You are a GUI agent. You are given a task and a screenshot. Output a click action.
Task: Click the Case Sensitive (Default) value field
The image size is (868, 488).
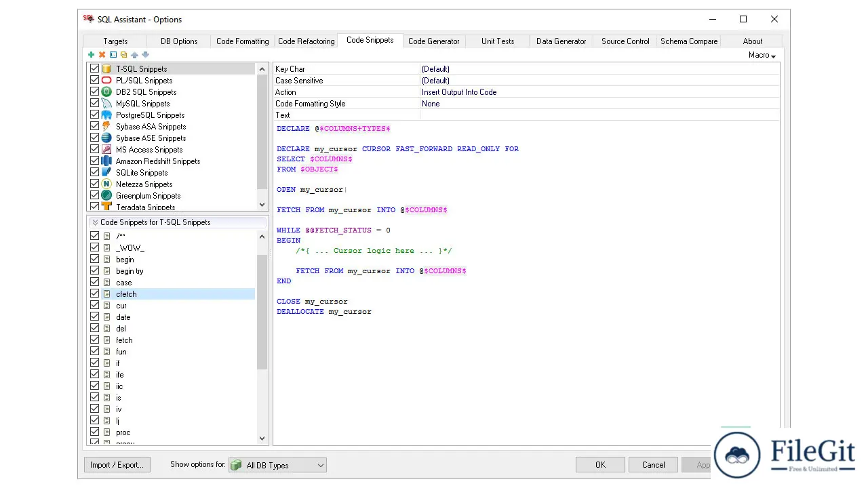coord(599,81)
